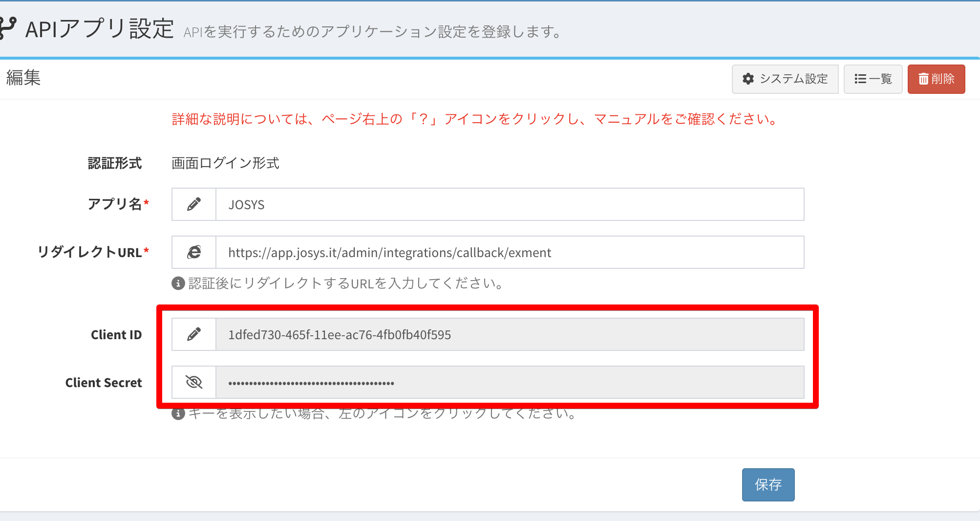The height and width of the screenshot is (521, 980).
Task: Focus the リダイレクトURL input field
Action: click(510, 252)
